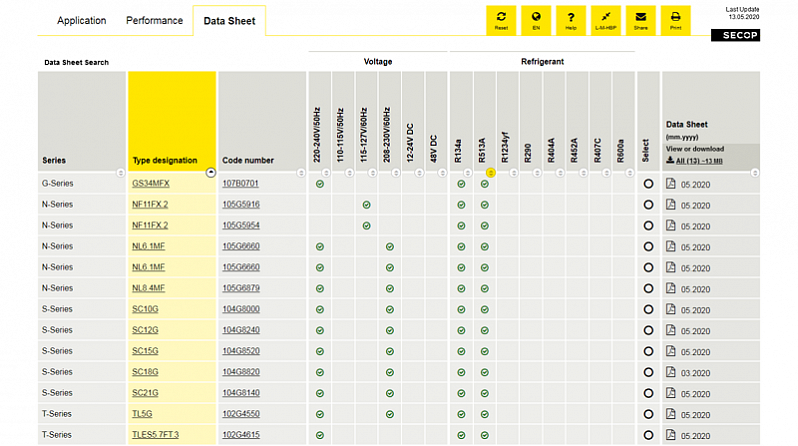The width and height of the screenshot is (798, 446).
Task: Switch to the Performance tab
Action: 154,21
